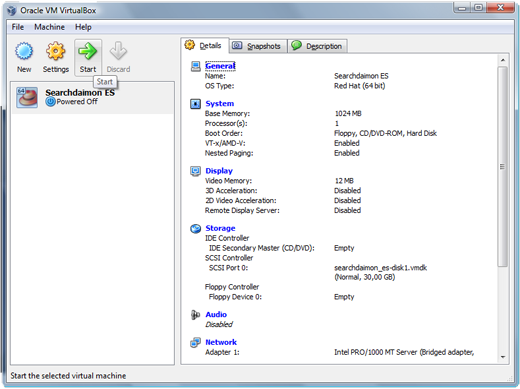Screen dimensions: 520x389
Task: Open the System settings link
Action: point(220,104)
